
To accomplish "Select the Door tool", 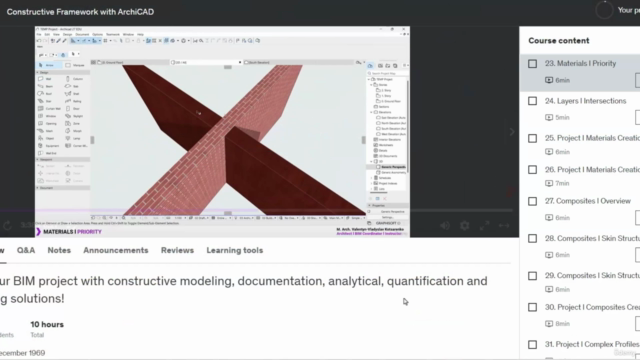I will pos(73,109).
